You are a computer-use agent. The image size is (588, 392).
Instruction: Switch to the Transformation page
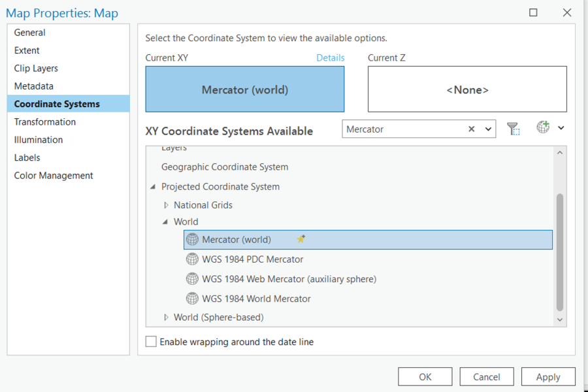(44, 122)
